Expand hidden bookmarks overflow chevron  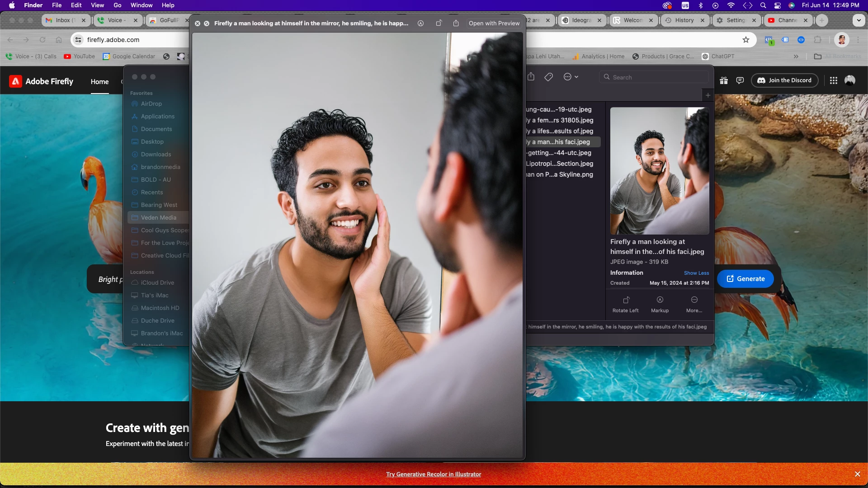[796, 56]
